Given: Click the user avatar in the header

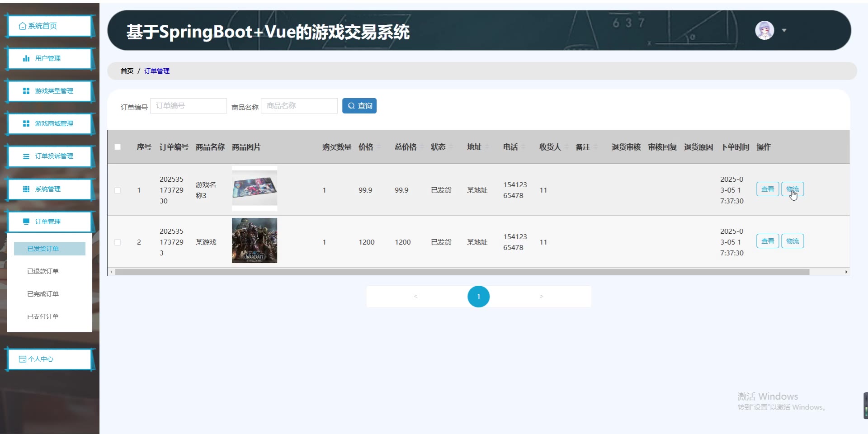Looking at the screenshot, I should pos(764,30).
